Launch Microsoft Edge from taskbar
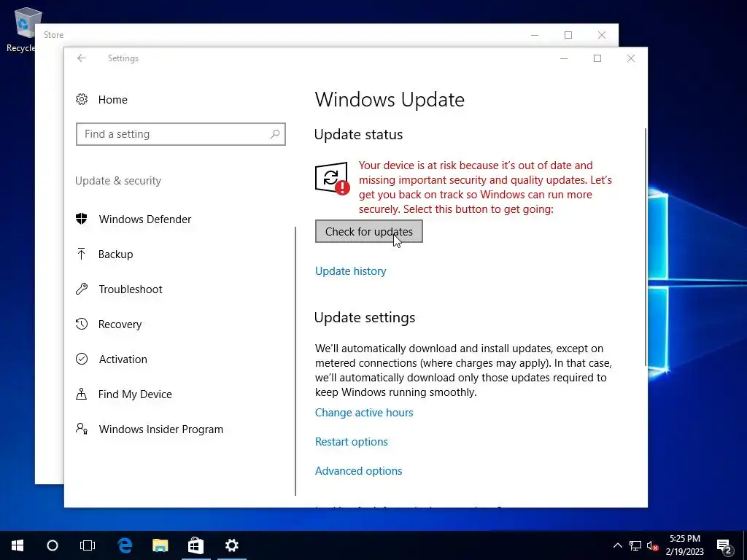 pyautogui.click(x=124, y=545)
